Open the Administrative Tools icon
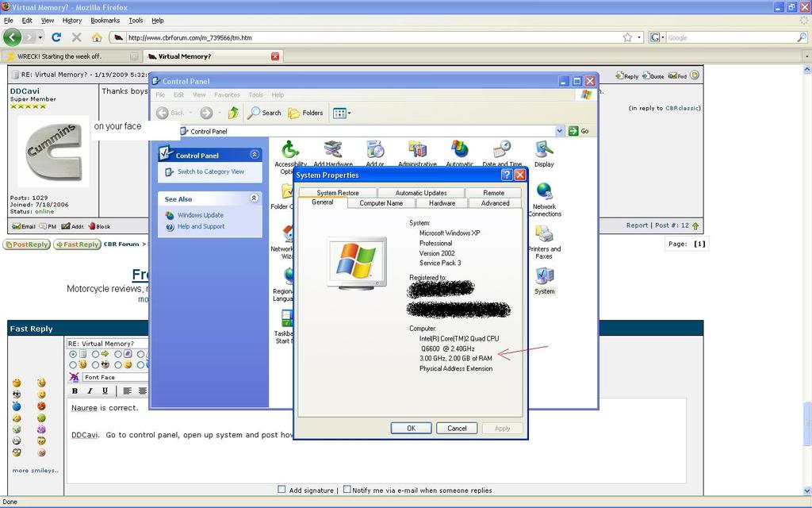Image resolution: width=812 pixels, height=508 pixels. click(x=417, y=153)
